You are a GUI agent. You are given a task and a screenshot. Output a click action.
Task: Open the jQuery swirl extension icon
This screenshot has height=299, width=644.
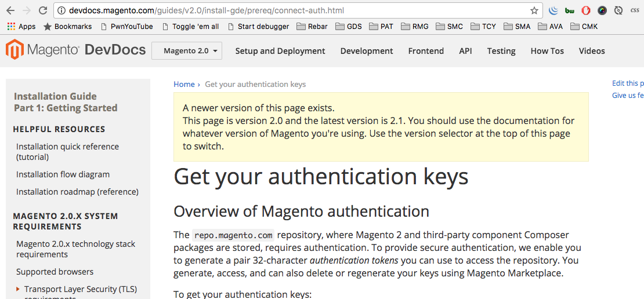click(553, 10)
